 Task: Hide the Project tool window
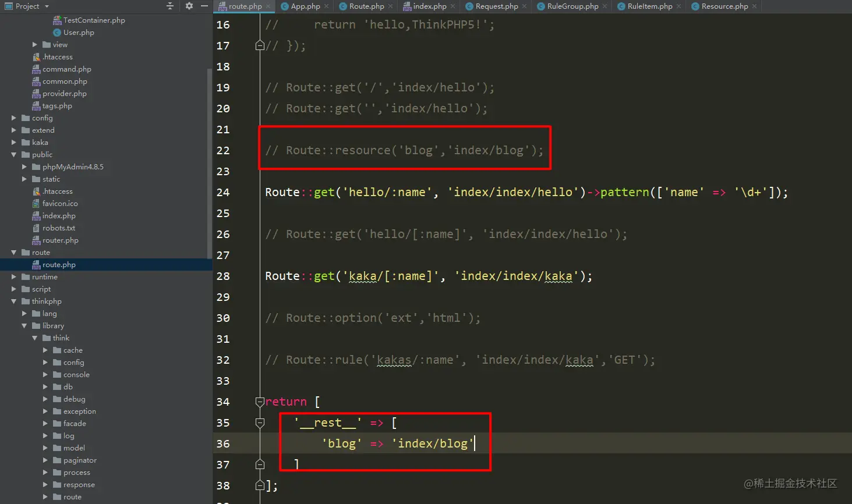click(204, 6)
